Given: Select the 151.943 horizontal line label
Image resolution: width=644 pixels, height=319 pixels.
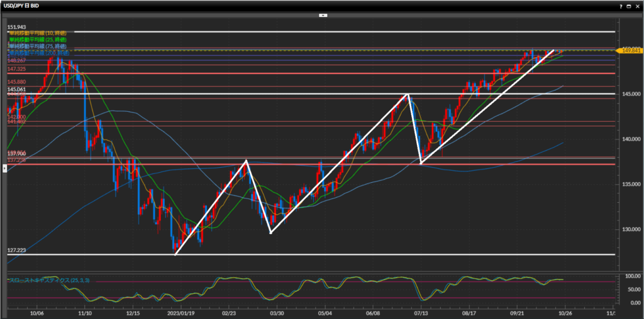Looking at the screenshot, I should coord(16,28).
